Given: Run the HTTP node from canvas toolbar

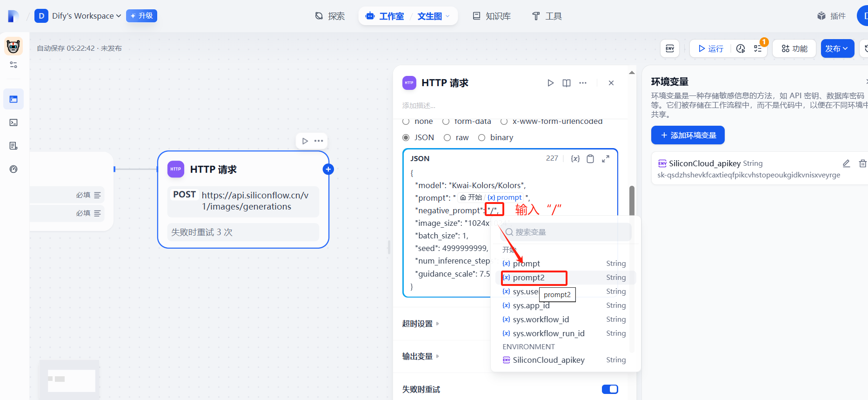Looking at the screenshot, I should [305, 141].
